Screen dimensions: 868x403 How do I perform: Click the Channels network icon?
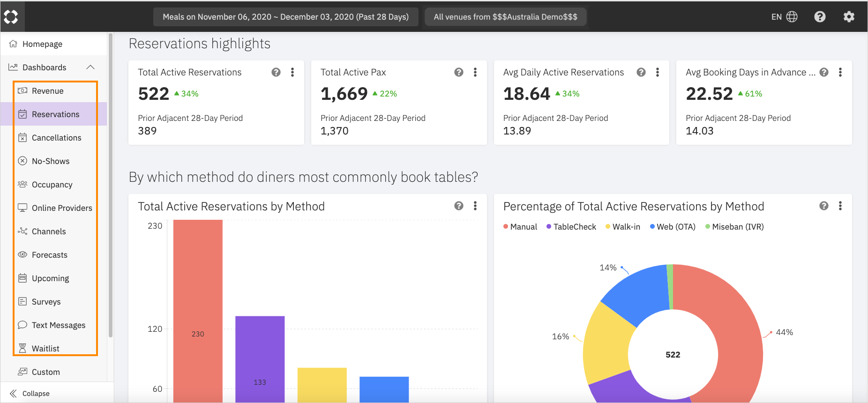[22, 231]
